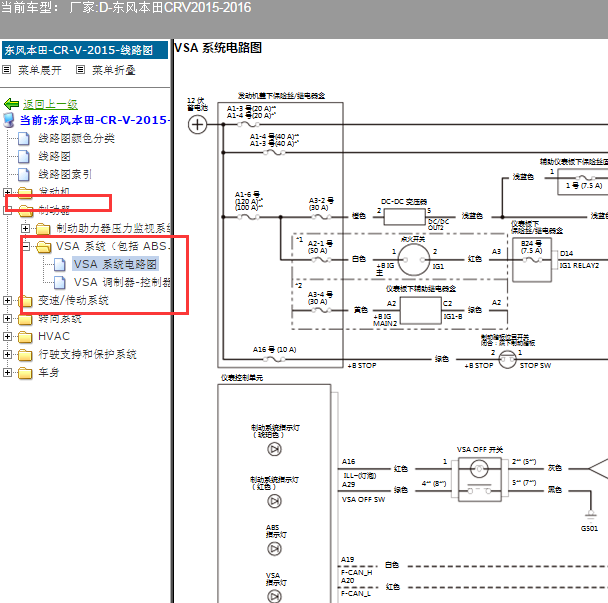
Task: Click document icon beside 线路图
Action: click(24, 156)
